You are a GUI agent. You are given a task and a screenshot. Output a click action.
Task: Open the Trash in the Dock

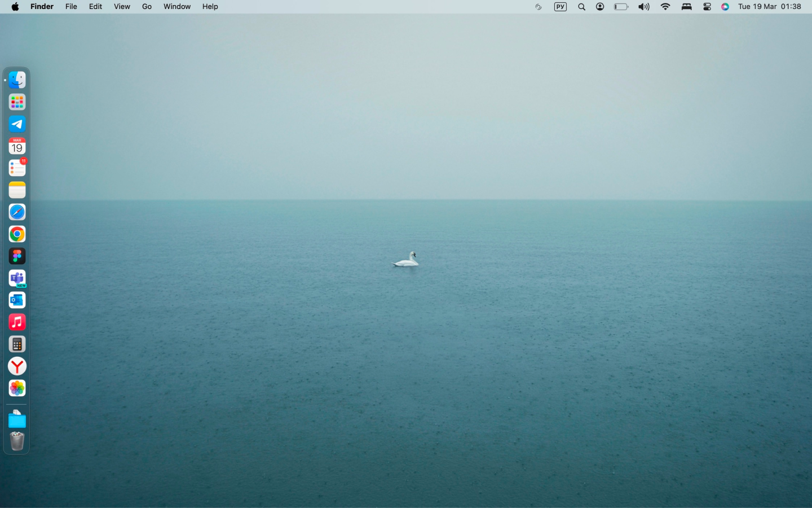click(x=17, y=441)
